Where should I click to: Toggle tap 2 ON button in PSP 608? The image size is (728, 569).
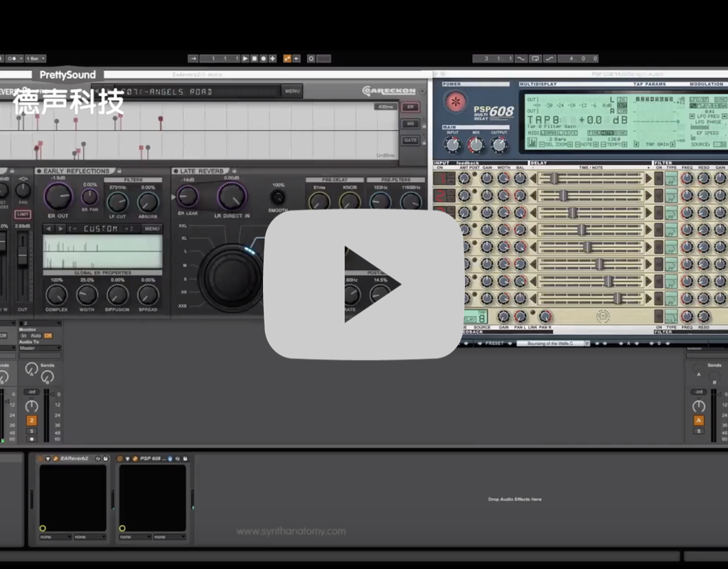coord(444,196)
